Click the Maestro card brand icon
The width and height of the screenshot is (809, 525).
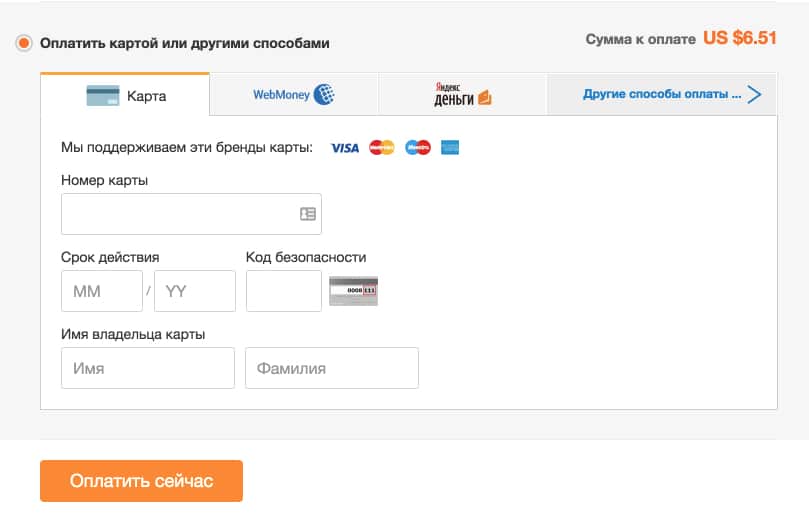coord(418,148)
